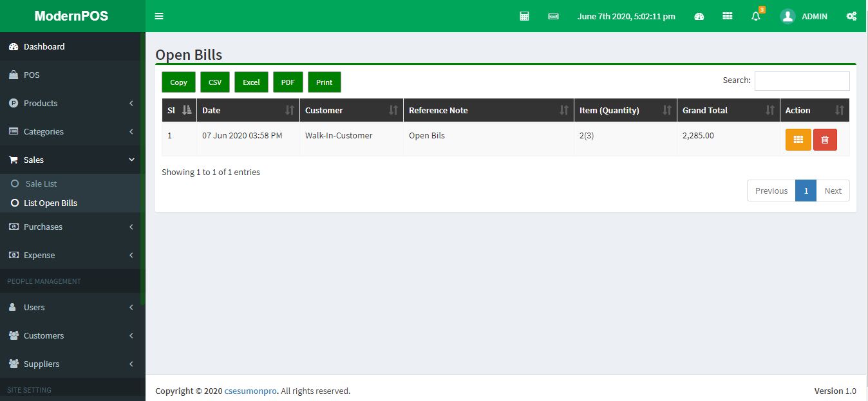The width and height of the screenshot is (868, 401).
Task: Click the Walk-In-Customer cell
Action: (351, 139)
